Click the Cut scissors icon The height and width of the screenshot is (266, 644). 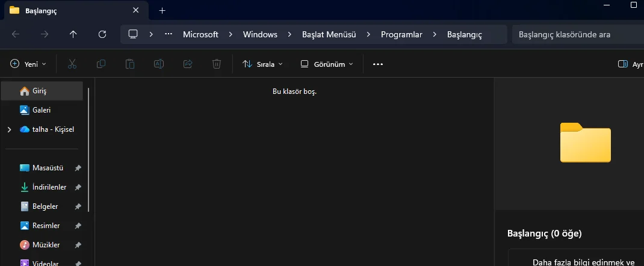click(72, 64)
